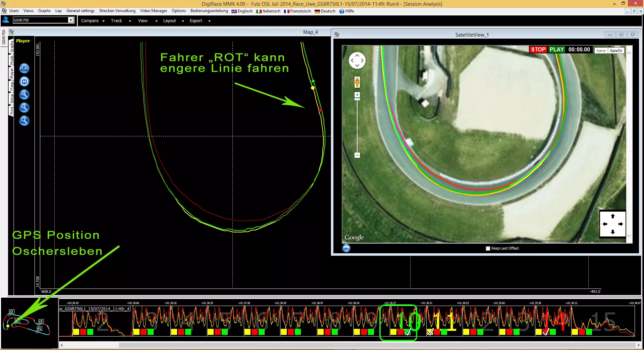Switch to the Print side tab

[x=11, y=110]
